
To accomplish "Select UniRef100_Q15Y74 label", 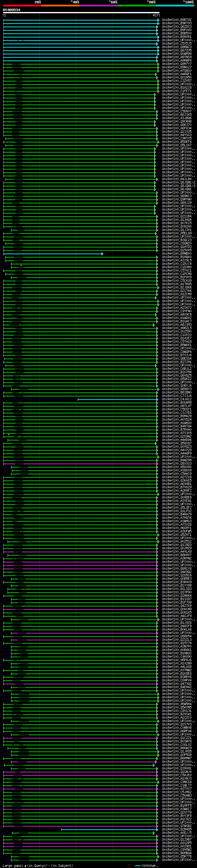I will (x=176, y=643).
